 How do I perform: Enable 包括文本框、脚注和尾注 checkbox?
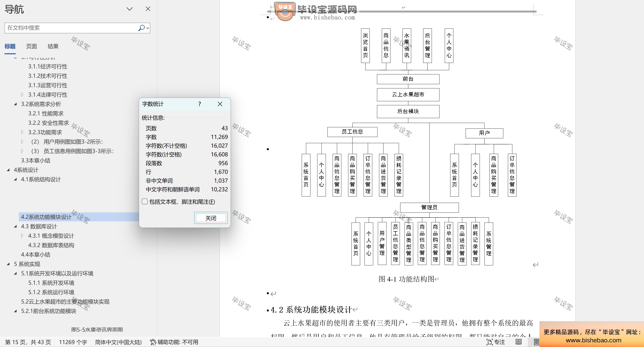click(145, 201)
